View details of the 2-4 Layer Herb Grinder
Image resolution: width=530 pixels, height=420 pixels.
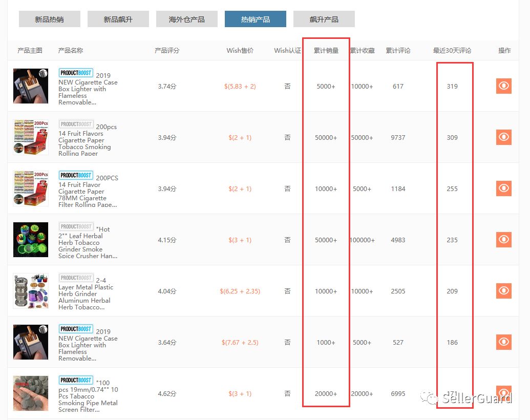[x=504, y=291]
